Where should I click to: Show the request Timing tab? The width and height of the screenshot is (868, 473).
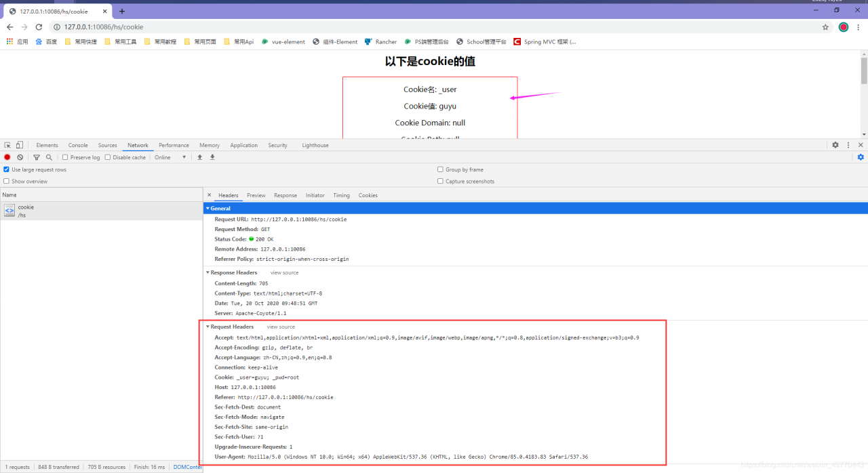tap(342, 195)
